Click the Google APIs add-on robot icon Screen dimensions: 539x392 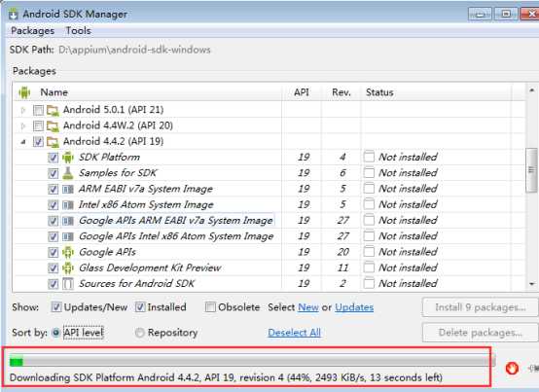click(x=68, y=252)
